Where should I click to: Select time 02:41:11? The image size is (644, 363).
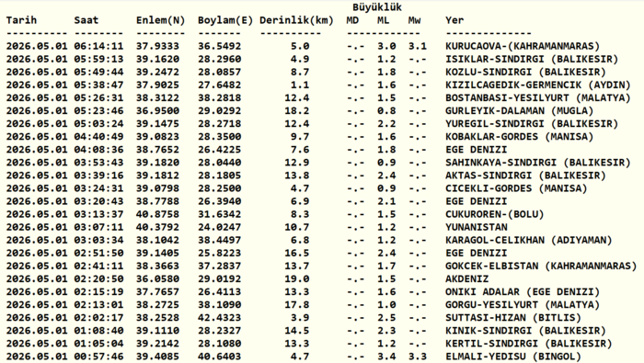coord(98,266)
